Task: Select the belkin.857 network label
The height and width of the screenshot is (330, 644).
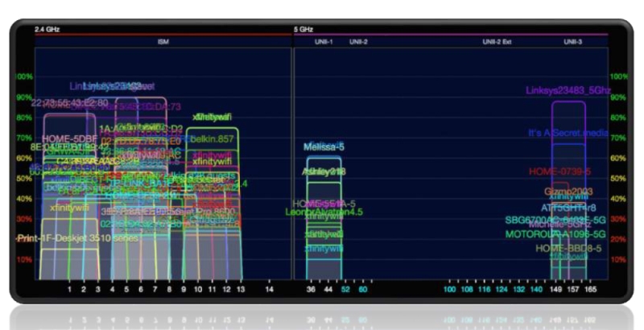Action: click(x=212, y=139)
